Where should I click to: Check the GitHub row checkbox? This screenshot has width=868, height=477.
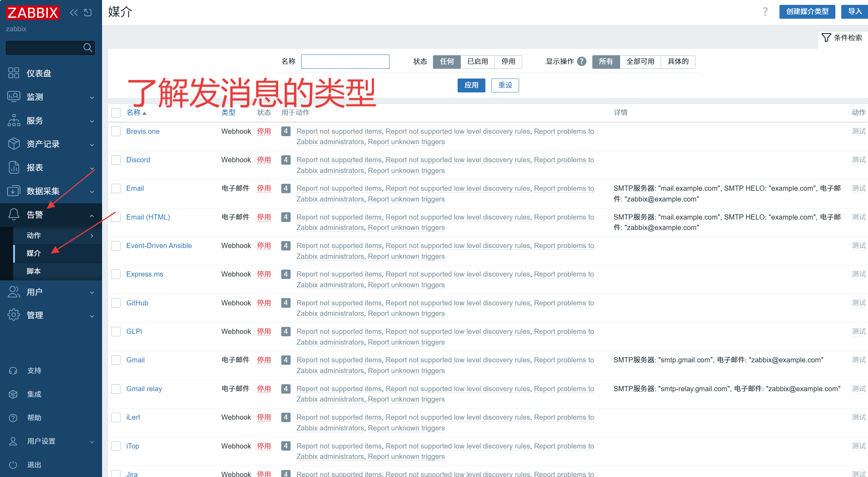point(116,303)
